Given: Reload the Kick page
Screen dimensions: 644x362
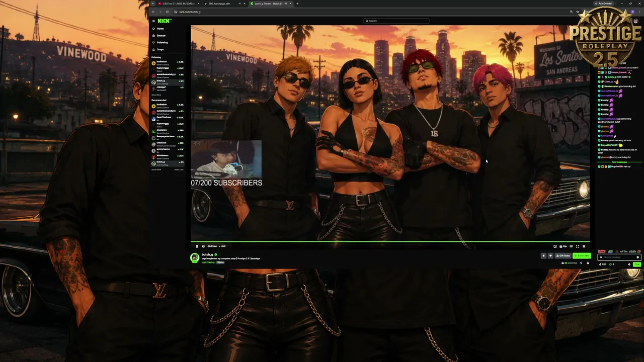Looking at the screenshot, I should coord(168,12).
